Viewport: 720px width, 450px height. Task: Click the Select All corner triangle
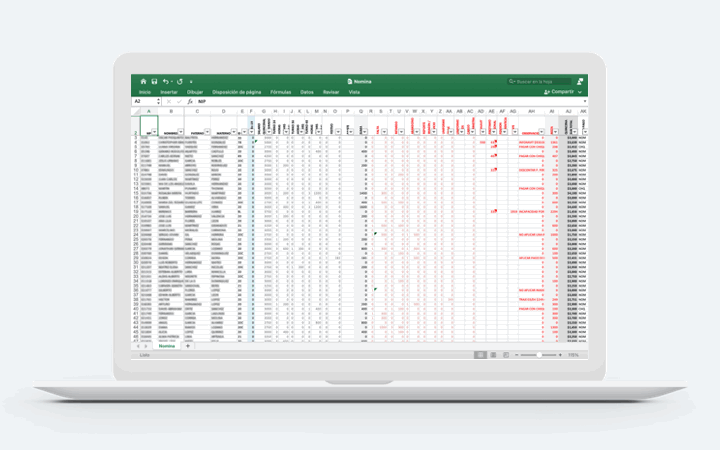(135, 112)
